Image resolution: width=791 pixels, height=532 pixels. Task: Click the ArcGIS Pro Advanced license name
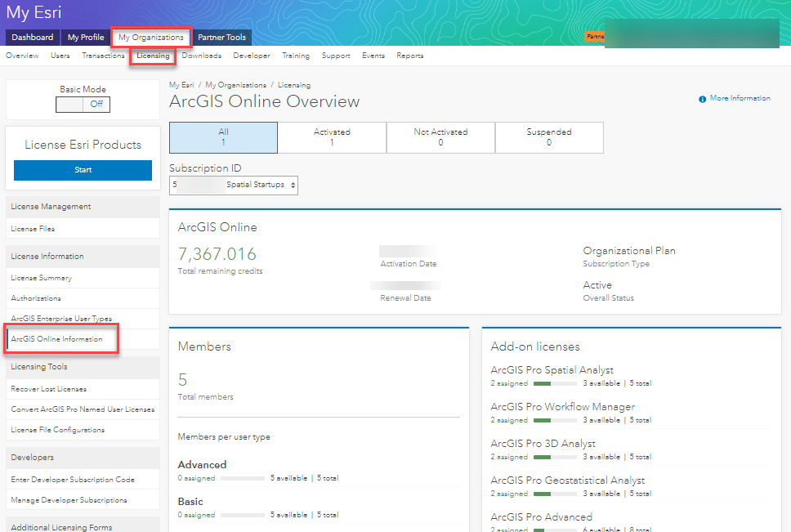541,517
